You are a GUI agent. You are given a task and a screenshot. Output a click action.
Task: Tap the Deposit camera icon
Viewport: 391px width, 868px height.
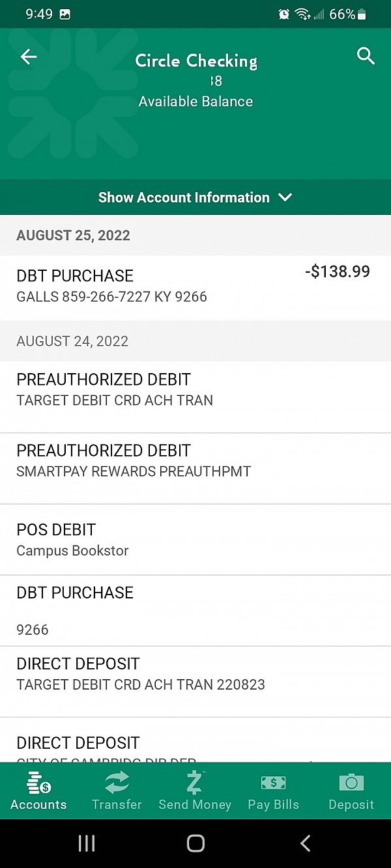pos(351,782)
